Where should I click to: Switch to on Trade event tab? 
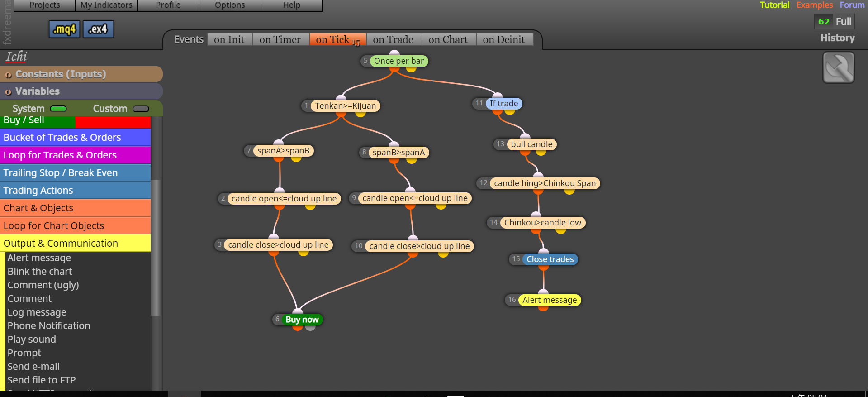click(x=393, y=40)
